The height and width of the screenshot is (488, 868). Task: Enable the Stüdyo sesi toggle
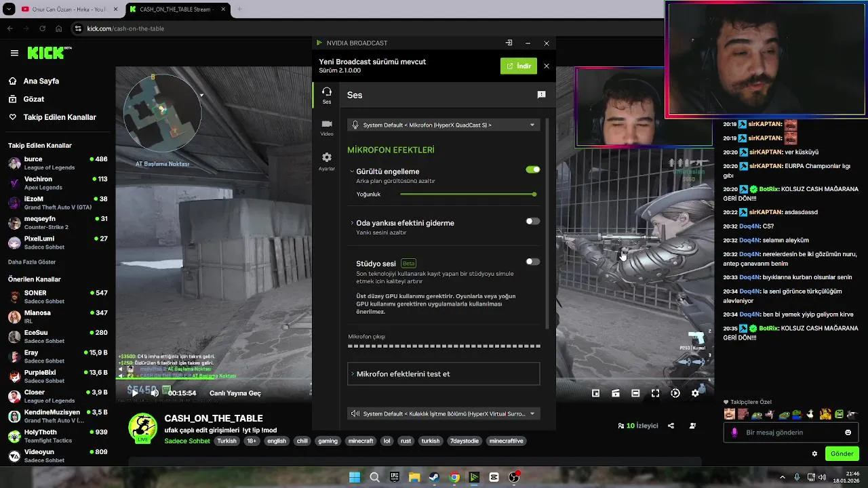point(533,262)
